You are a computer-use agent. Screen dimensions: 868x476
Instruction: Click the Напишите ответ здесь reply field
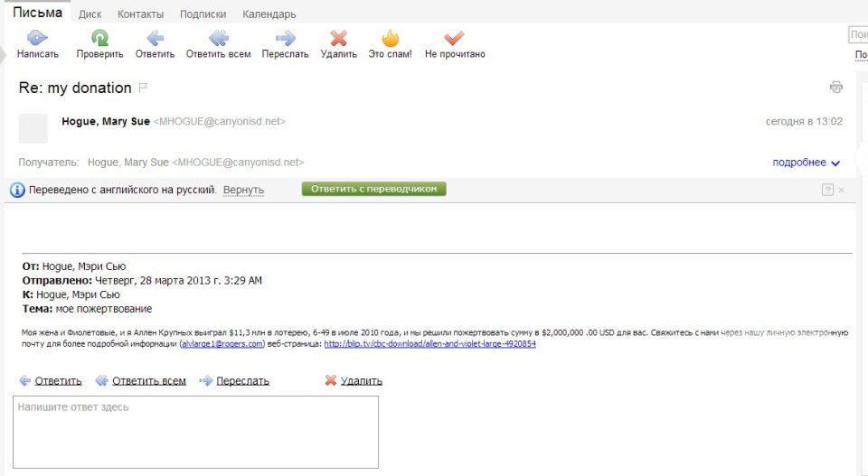point(195,432)
